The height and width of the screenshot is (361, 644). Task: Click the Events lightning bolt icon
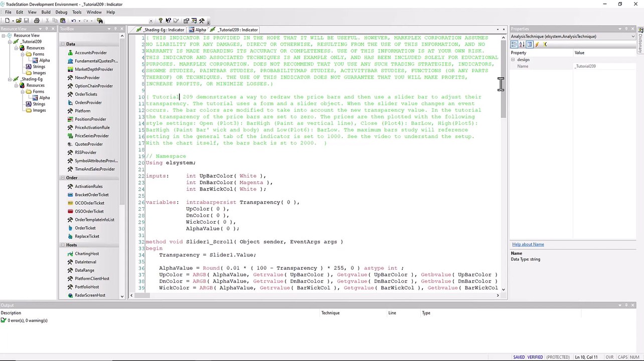537,45
